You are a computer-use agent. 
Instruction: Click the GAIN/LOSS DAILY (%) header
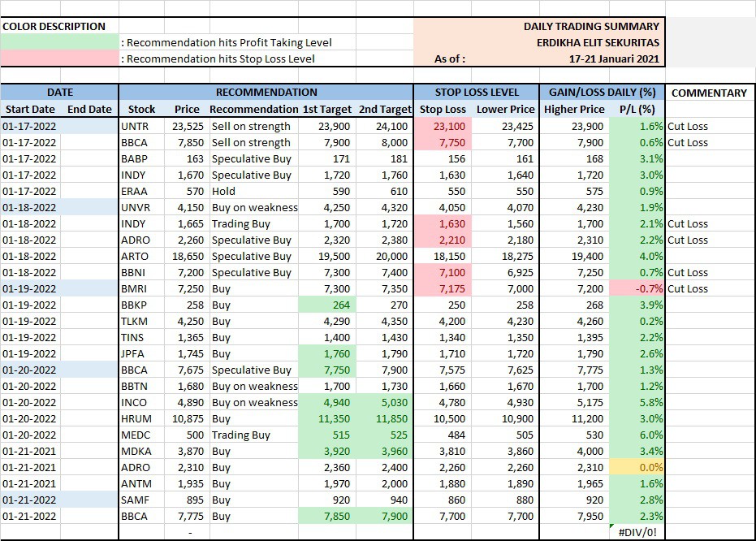(603, 93)
